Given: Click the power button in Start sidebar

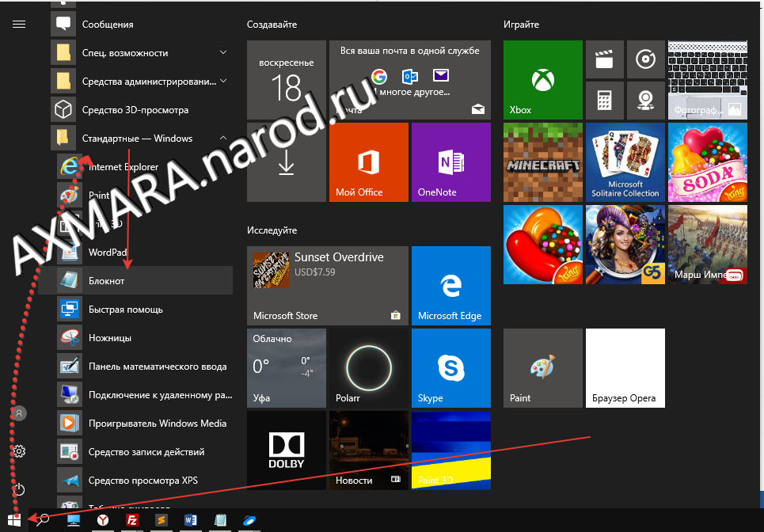Looking at the screenshot, I should click(19, 489).
